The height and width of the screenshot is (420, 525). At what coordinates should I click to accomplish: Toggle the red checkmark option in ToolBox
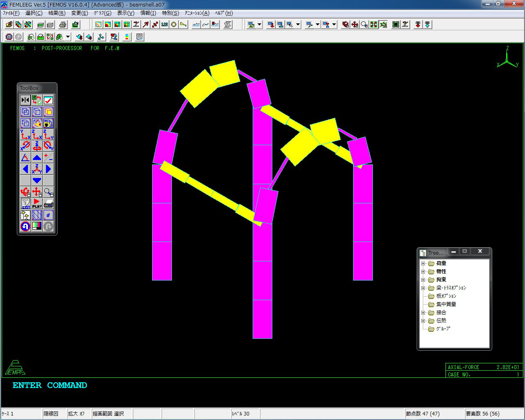coord(48,100)
